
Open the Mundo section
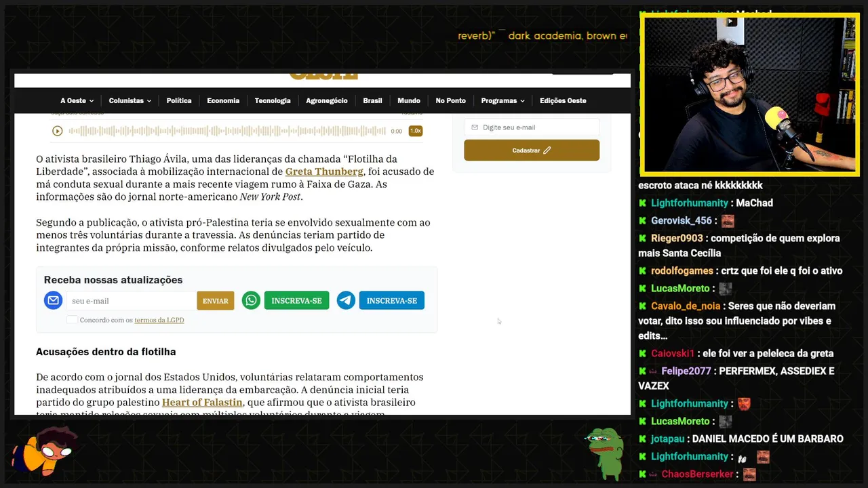pyautogui.click(x=409, y=100)
